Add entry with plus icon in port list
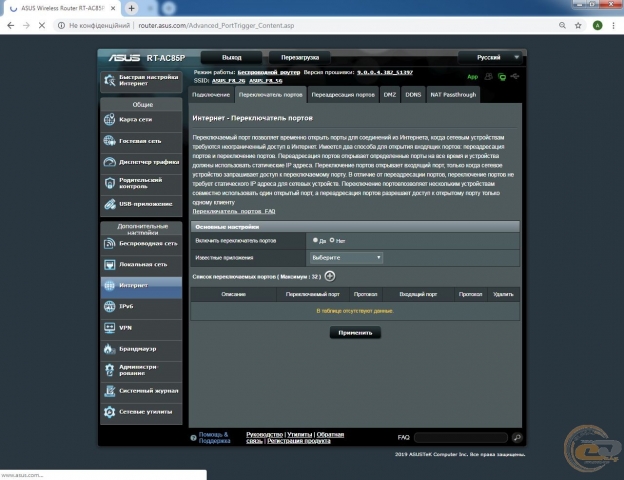The image size is (624, 480). coord(330,276)
